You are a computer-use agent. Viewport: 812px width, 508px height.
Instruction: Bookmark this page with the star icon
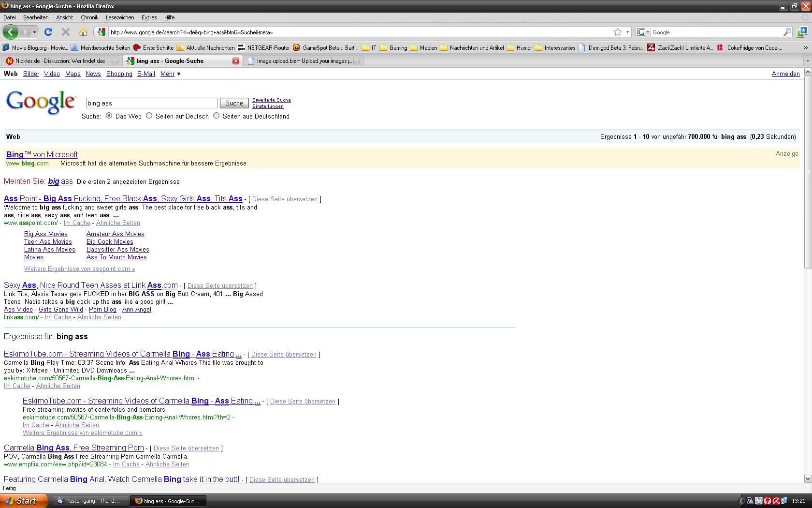point(618,32)
